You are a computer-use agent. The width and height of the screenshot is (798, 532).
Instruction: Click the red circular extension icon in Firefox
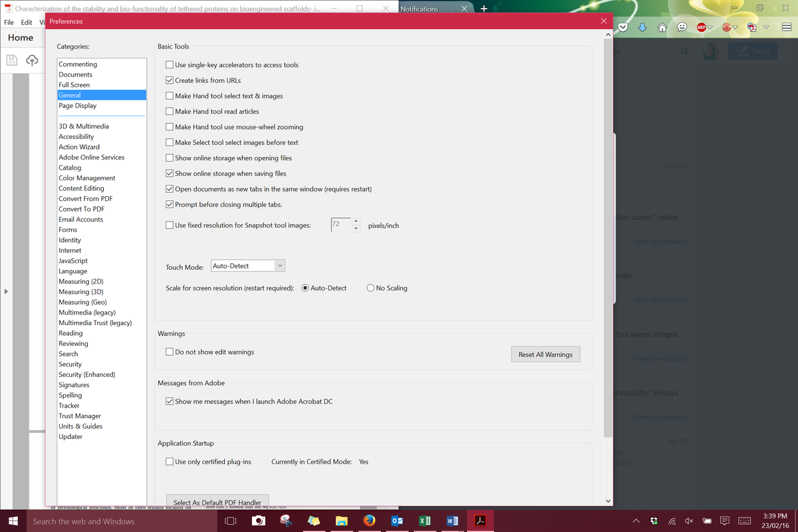tap(727, 28)
